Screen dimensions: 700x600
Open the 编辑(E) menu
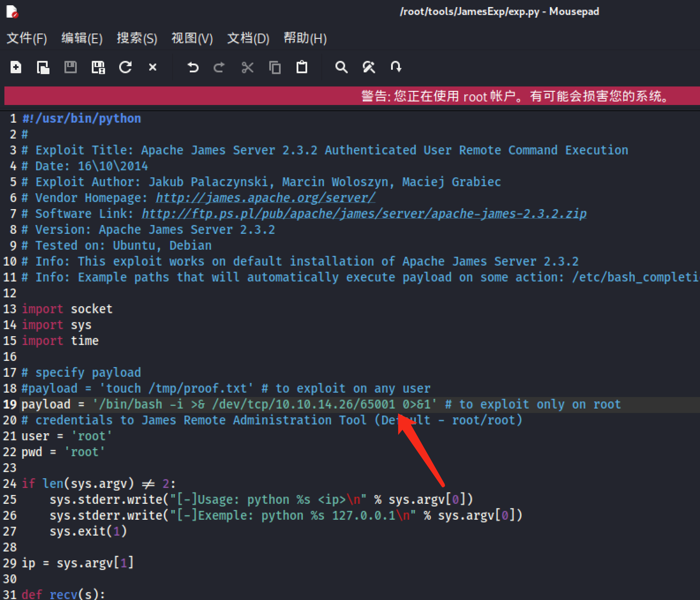click(x=82, y=38)
